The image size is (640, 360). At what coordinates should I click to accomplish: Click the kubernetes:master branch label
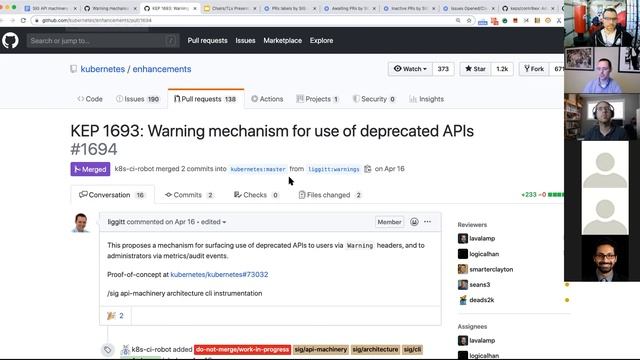(x=258, y=169)
